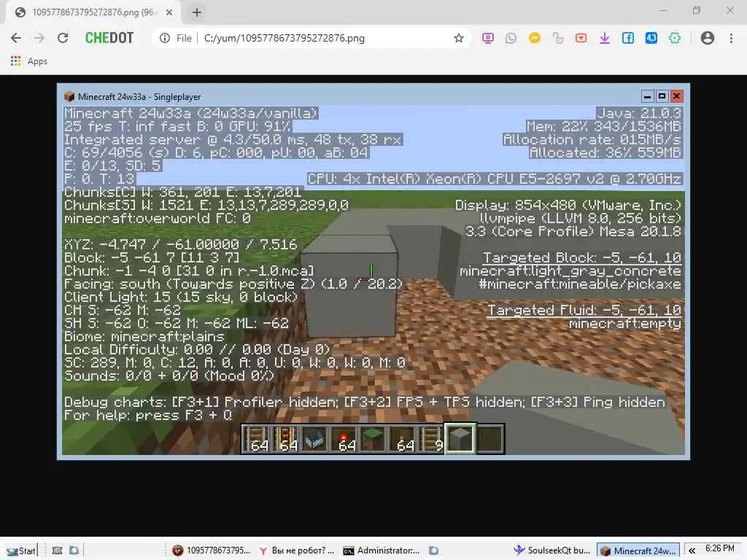The height and width of the screenshot is (560, 747).
Task: Switch to the Minecraft 24w taskbar item
Action: tap(638, 551)
